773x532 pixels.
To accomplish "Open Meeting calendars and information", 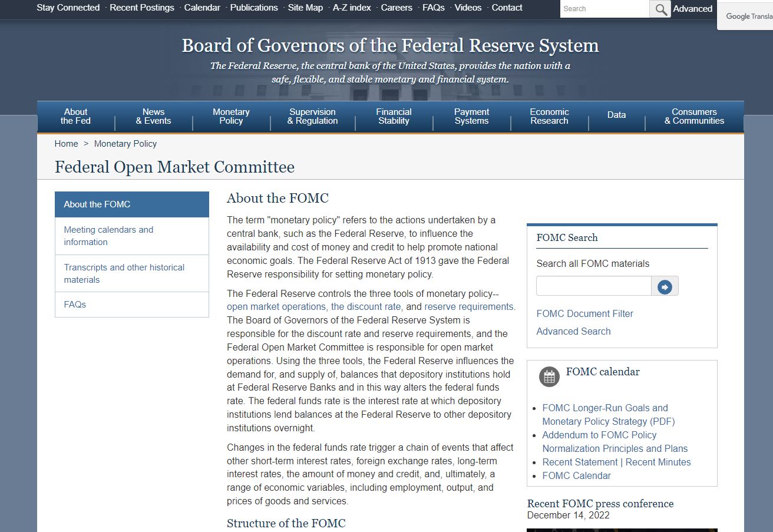I will pyautogui.click(x=132, y=236).
